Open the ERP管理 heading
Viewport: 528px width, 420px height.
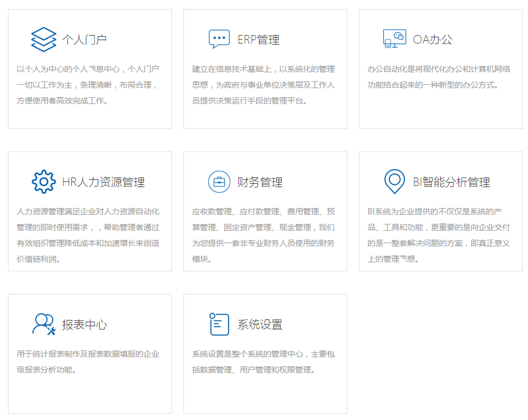(x=258, y=40)
